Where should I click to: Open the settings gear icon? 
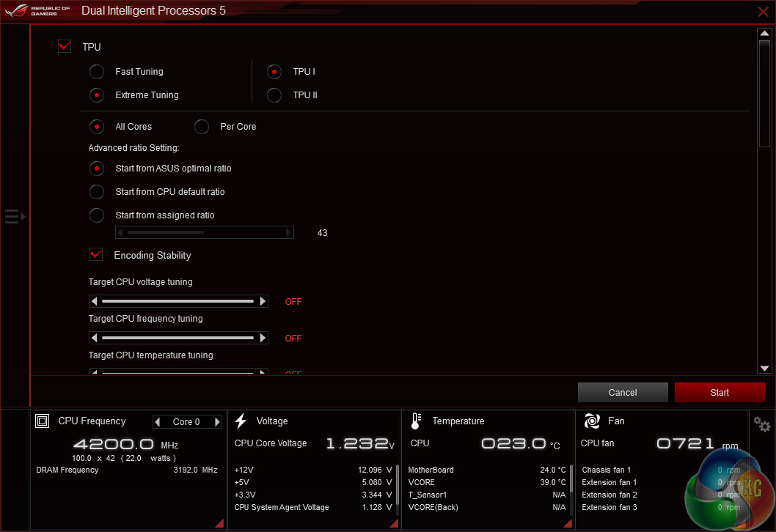[x=762, y=425]
